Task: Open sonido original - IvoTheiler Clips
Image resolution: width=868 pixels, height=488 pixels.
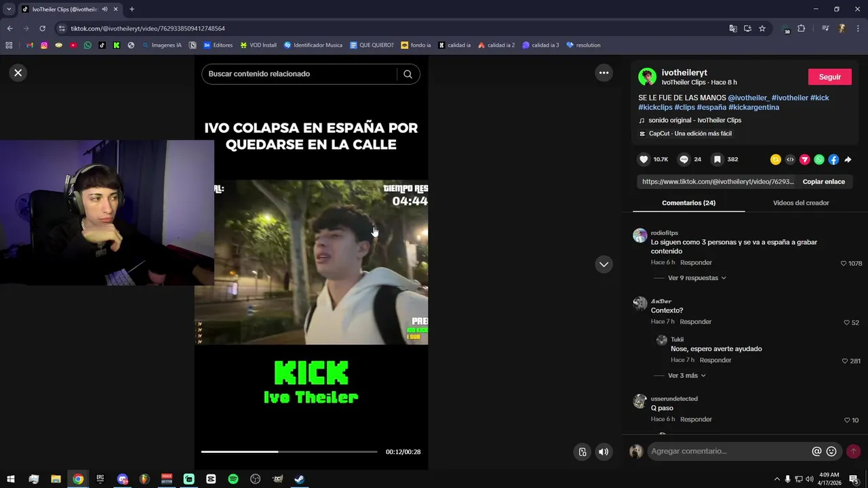Action: (x=694, y=120)
